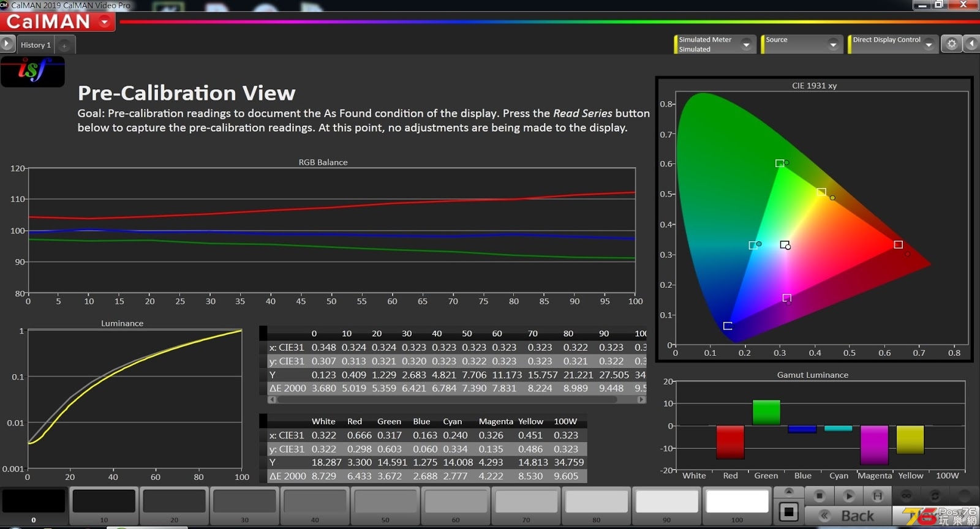980x529 pixels.
Task: Stop the measurement with stop button
Action: tap(819, 495)
